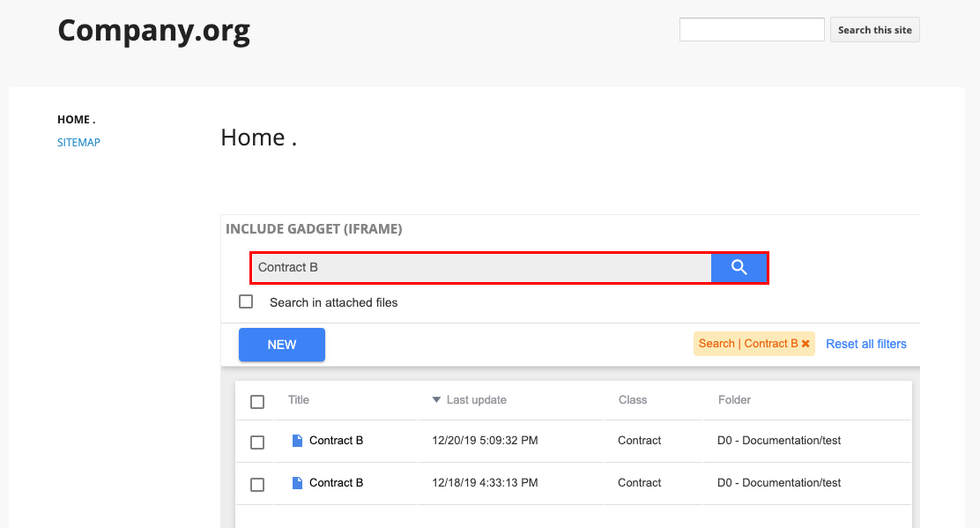Screen dimensions: 980x528
Task: Click document icon of 12/18/19 Contract B row
Action: point(298,483)
